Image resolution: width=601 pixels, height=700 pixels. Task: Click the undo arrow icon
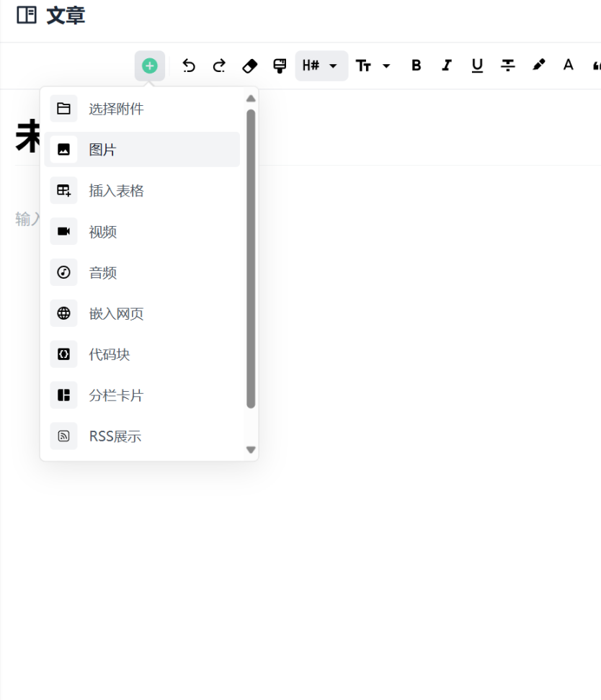point(189,66)
